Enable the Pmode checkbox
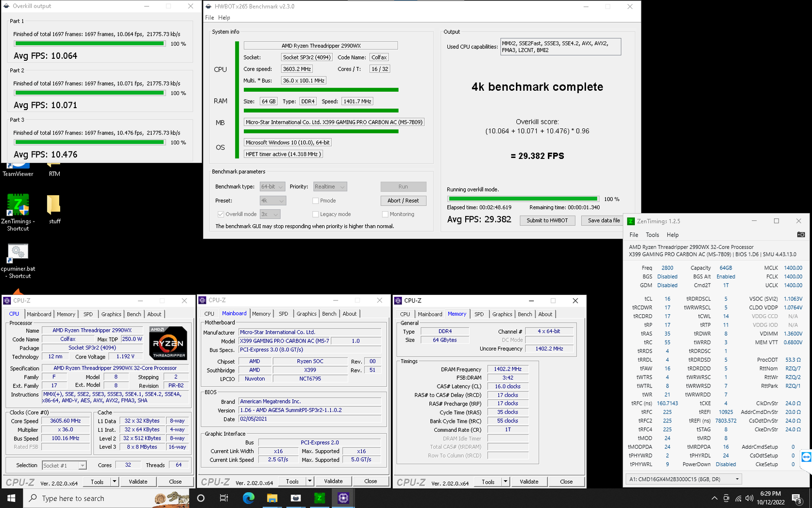Screen dimensions: 812x508 pyautogui.click(x=315, y=200)
